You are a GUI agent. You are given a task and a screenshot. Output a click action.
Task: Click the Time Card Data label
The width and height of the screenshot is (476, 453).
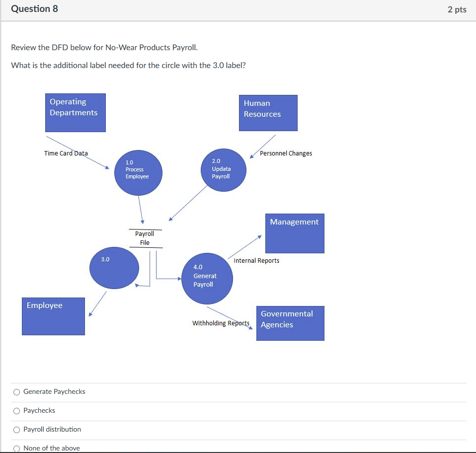point(66,153)
